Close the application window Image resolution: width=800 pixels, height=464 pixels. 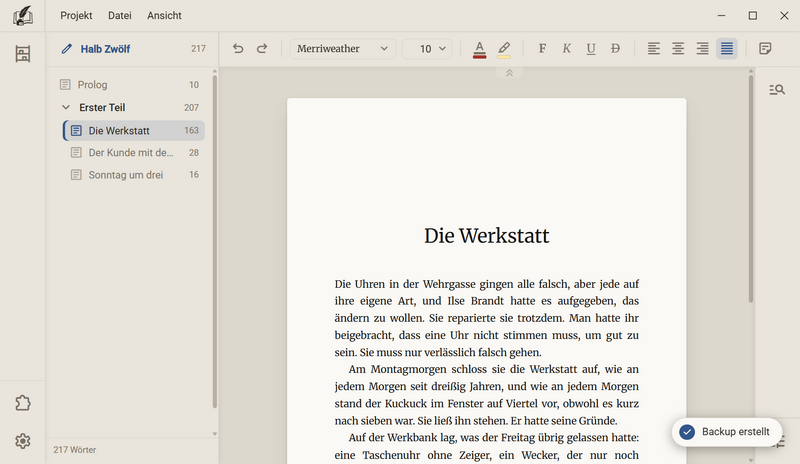[784, 16]
